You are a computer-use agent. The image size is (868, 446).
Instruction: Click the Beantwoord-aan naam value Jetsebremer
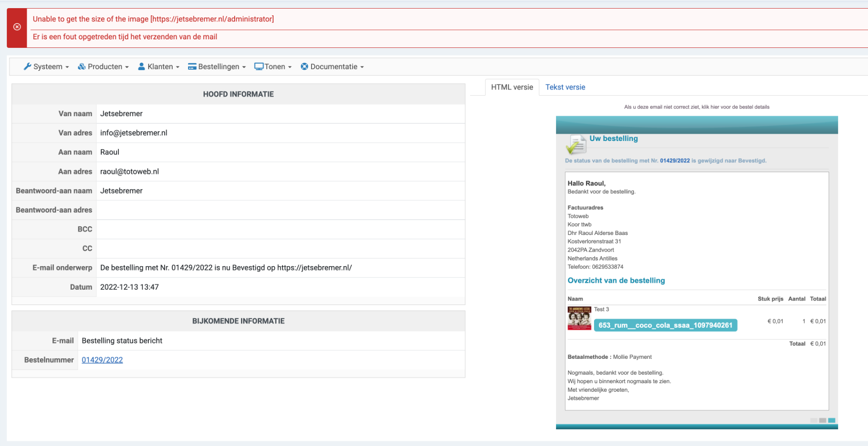point(121,191)
